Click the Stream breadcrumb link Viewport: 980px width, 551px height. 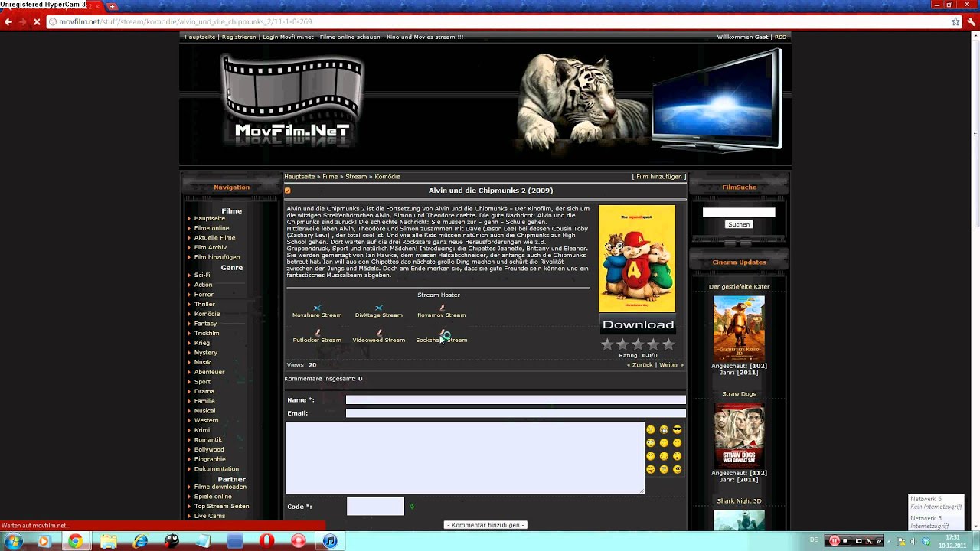[356, 177]
